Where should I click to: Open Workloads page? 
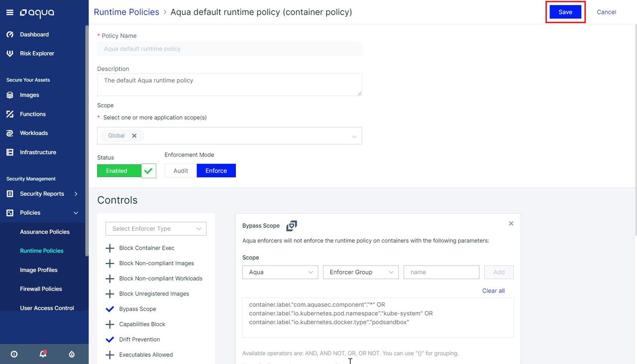click(34, 133)
